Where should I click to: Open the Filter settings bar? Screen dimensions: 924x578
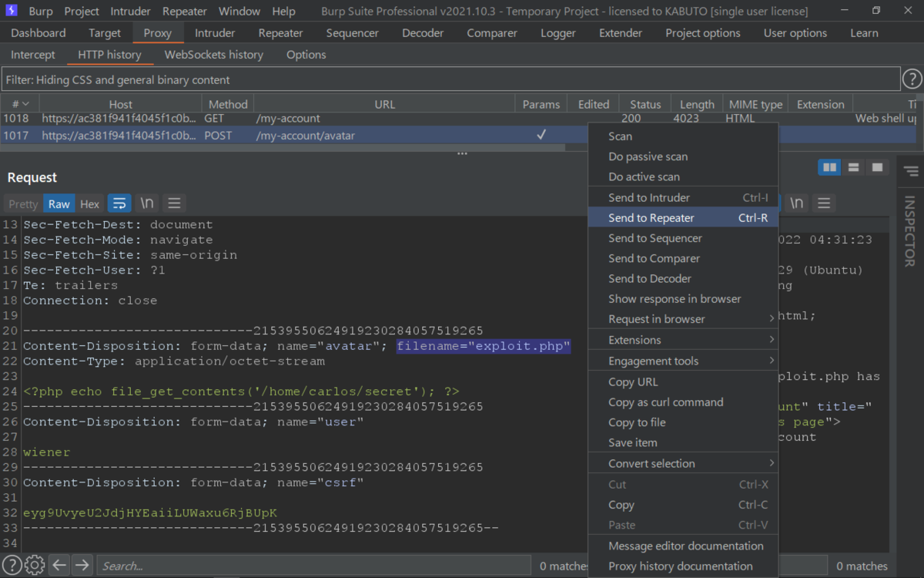[451, 79]
